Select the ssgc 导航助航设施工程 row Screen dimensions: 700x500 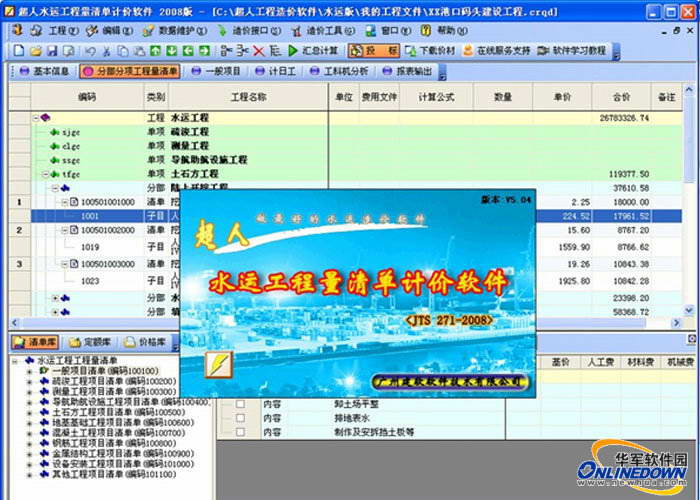(356, 160)
